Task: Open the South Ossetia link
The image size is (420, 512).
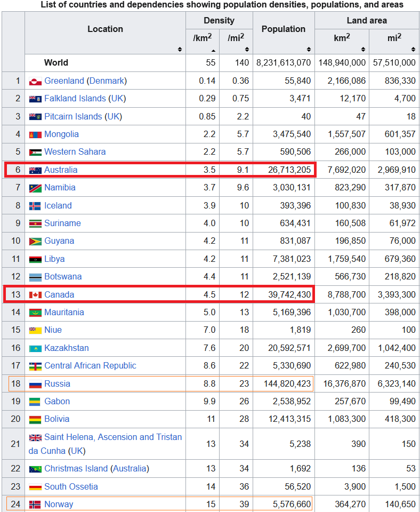Action: [71, 486]
